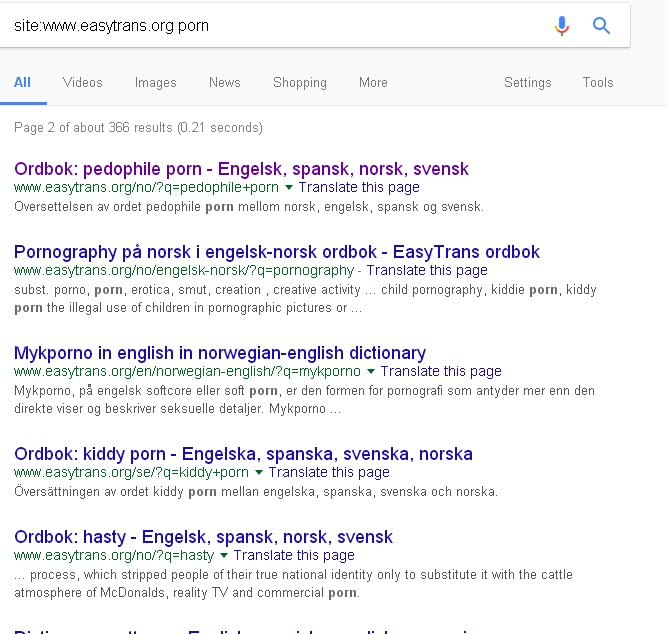The image size is (668, 634).
Task: Open the Tools options
Action: [x=598, y=82]
